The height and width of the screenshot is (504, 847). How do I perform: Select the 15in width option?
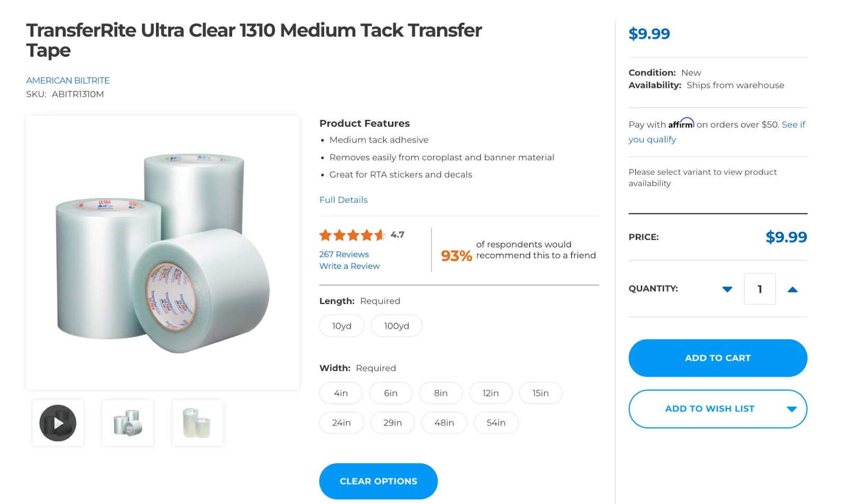(540, 393)
